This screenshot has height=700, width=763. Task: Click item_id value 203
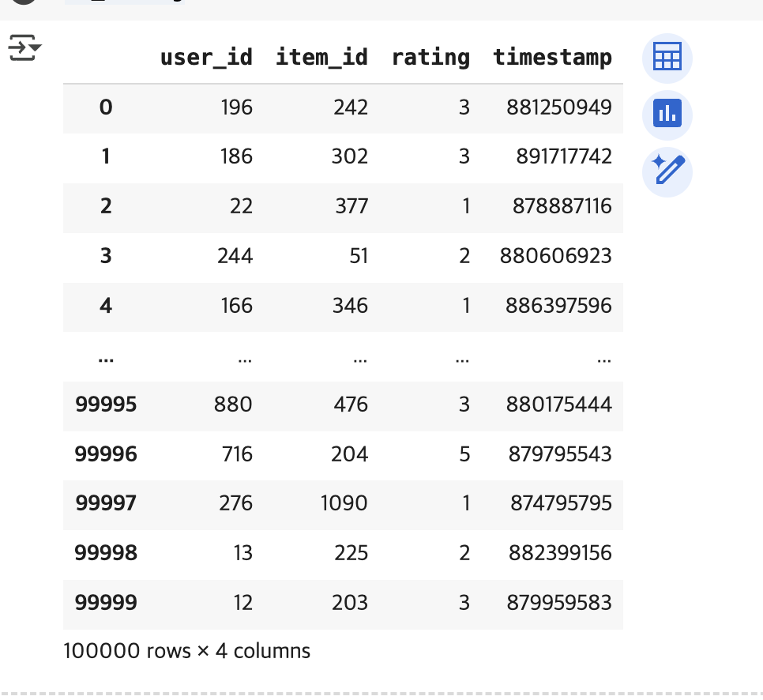[x=350, y=603]
